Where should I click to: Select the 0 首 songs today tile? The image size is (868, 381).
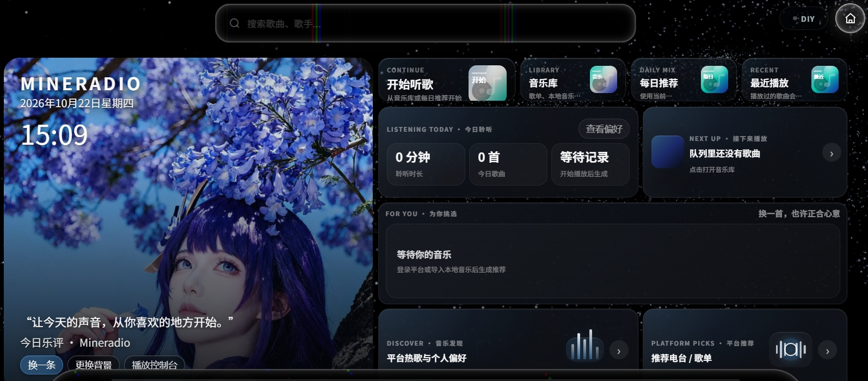tap(508, 164)
